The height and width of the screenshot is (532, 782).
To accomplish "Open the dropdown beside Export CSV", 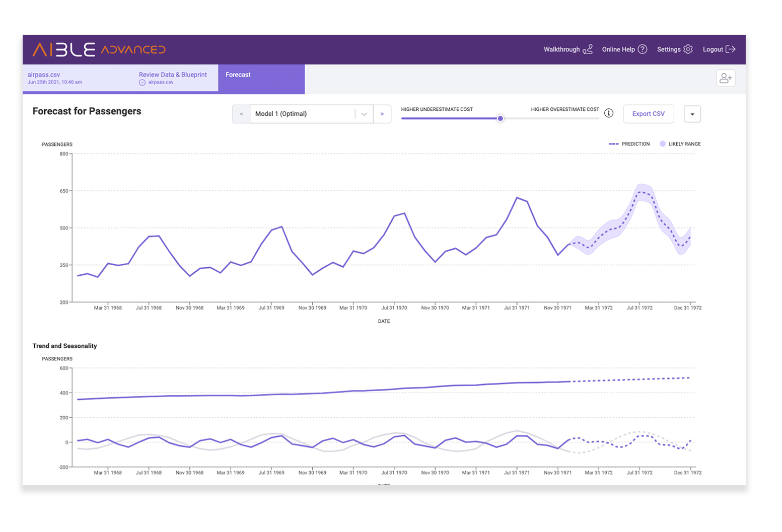I will (x=692, y=114).
